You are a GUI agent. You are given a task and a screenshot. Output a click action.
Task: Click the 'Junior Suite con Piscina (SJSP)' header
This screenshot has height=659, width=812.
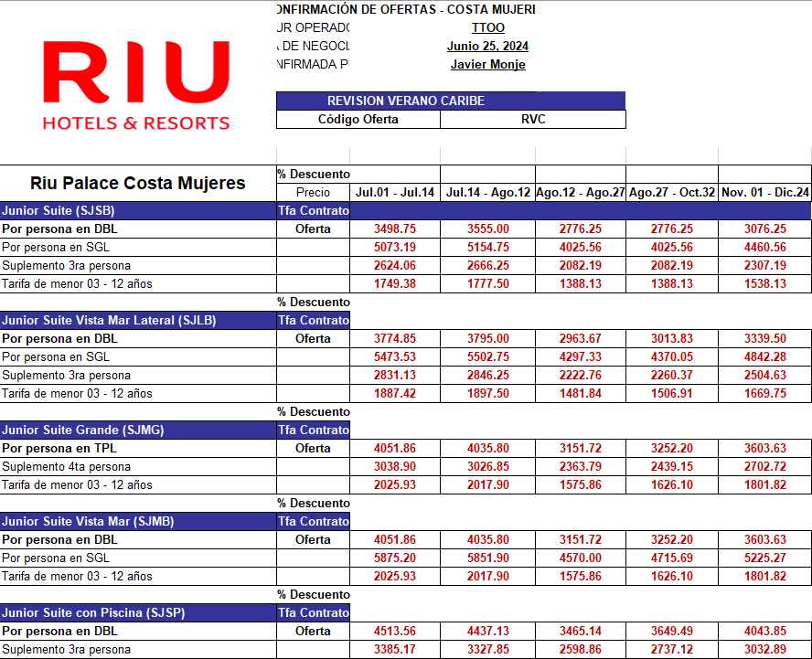[x=138, y=613]
